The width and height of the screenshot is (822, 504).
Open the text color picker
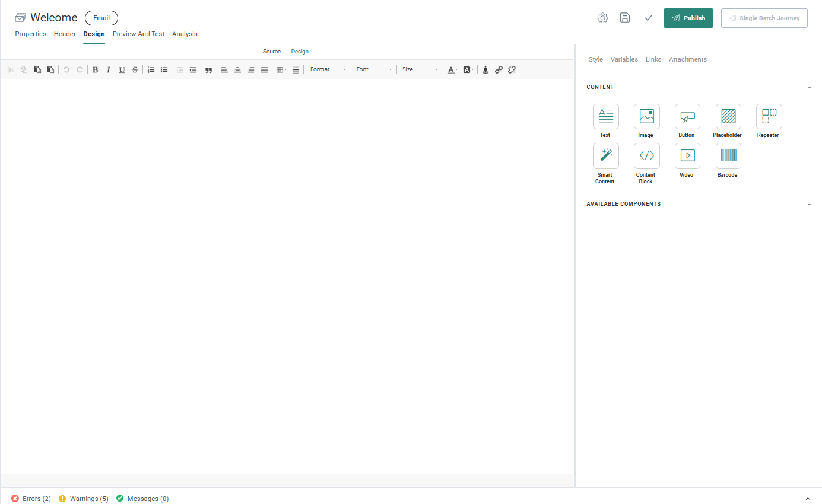452,69
